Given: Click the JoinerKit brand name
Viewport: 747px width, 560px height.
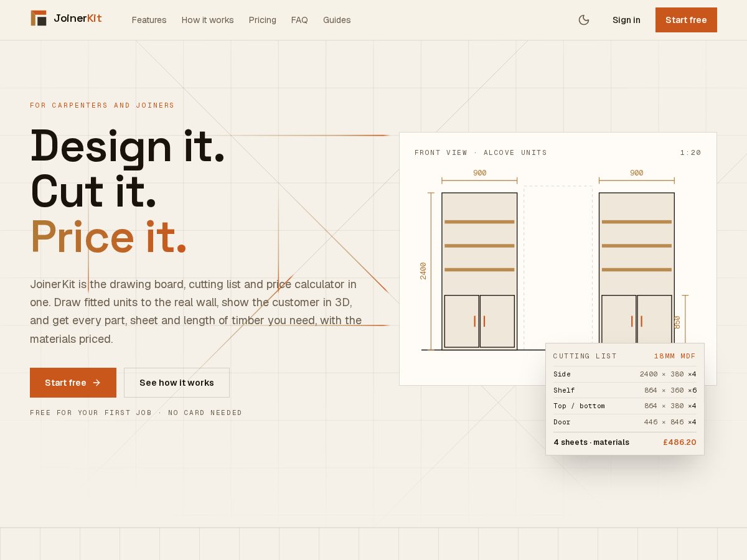Looking at the screenshot, I should pos(78,19).
